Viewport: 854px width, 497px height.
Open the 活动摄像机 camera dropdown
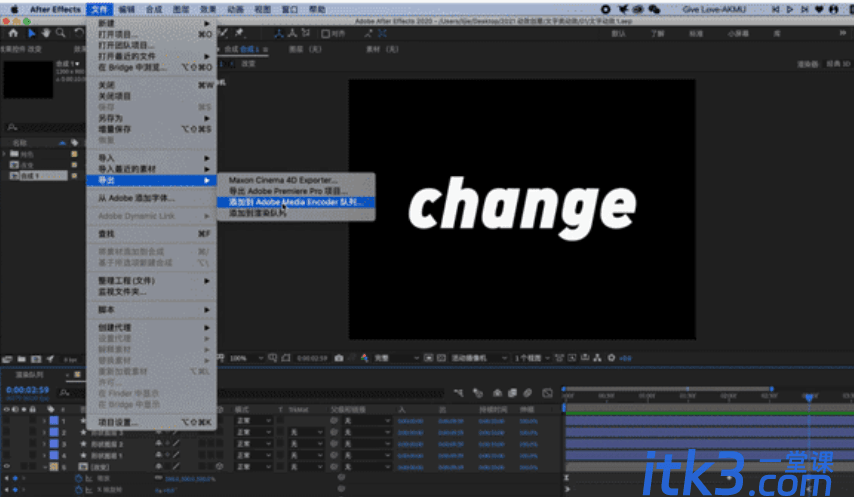[479, 358]
